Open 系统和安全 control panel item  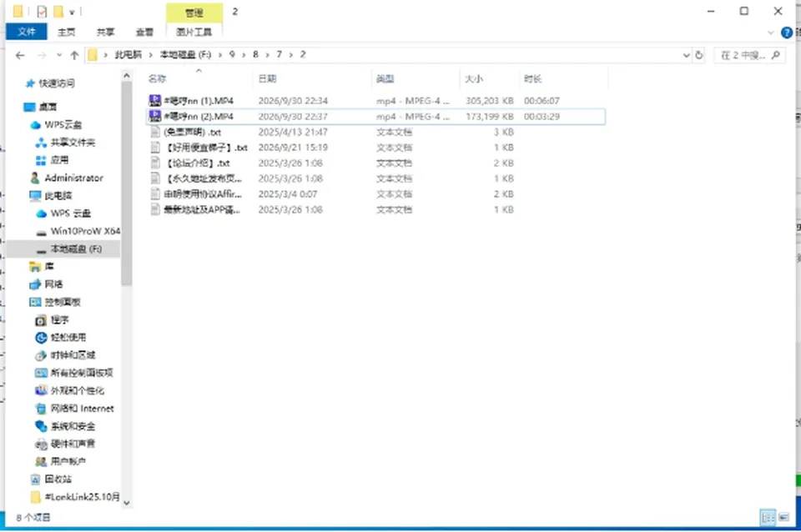pyautogui.click(x=65, y=426)
